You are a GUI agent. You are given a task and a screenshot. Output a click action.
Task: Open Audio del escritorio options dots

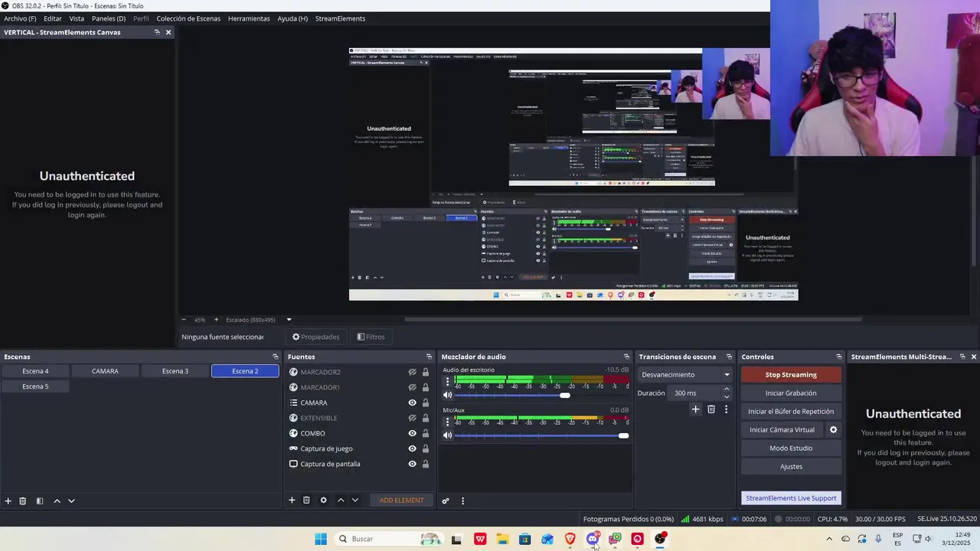pos(448,382)
